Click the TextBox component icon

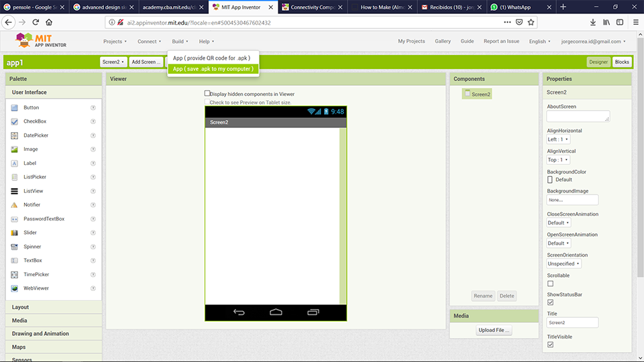coord(14,261)
